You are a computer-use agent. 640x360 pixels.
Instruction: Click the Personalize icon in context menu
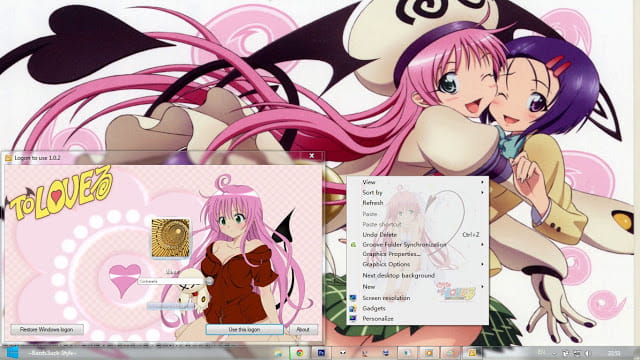point(353,319)
